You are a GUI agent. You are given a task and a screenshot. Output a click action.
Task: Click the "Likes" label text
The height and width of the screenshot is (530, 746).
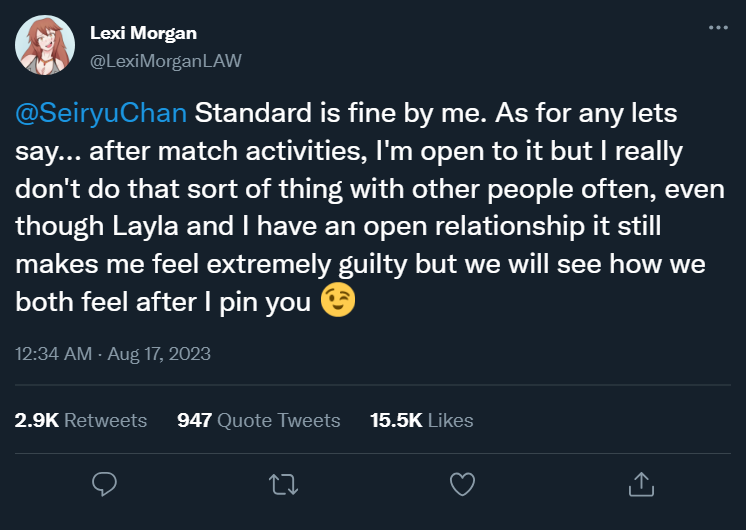tap(450, 421)
